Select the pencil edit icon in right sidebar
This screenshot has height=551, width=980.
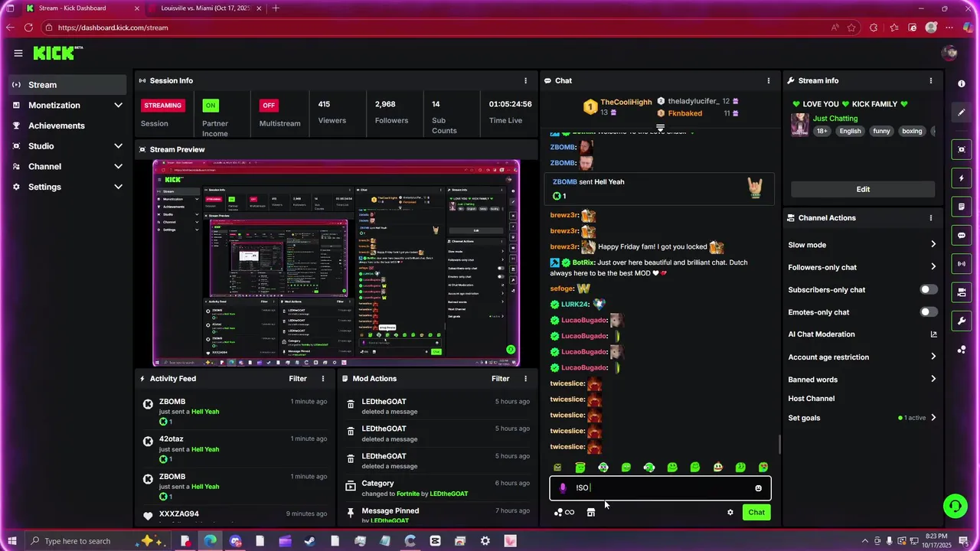[x=962, y=112]
